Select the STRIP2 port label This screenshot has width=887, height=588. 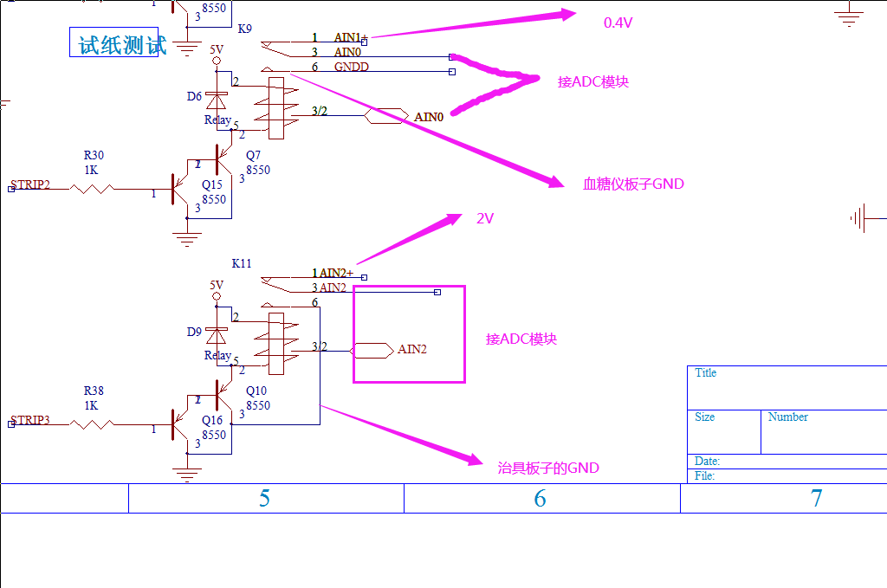(30, 184)
